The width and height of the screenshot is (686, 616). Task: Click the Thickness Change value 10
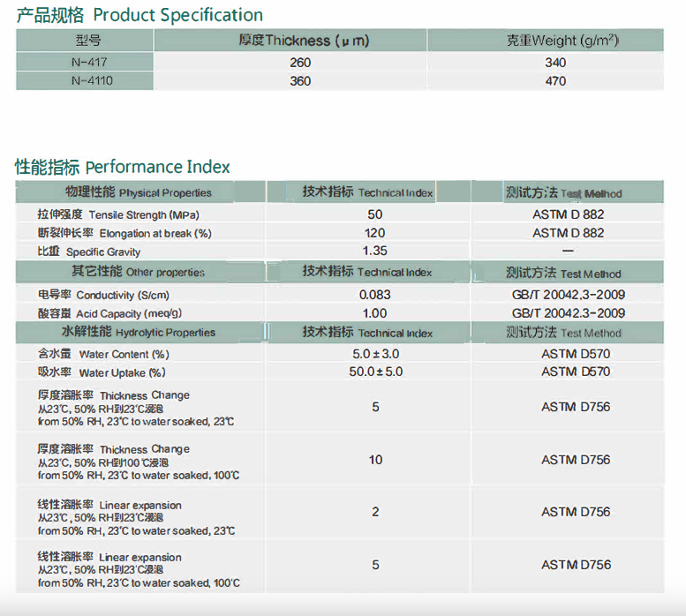click(x=375, y=460)
